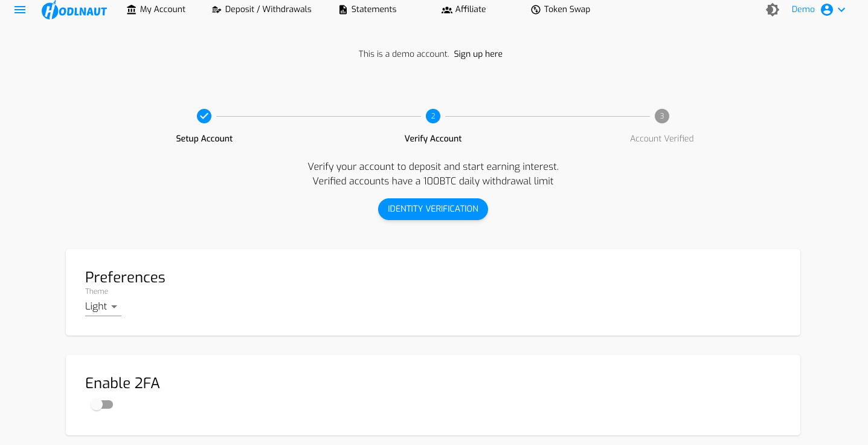Open the Statements page
This screenshot has width=868, height=445.
pyautogui.click(x=368, y=10)
